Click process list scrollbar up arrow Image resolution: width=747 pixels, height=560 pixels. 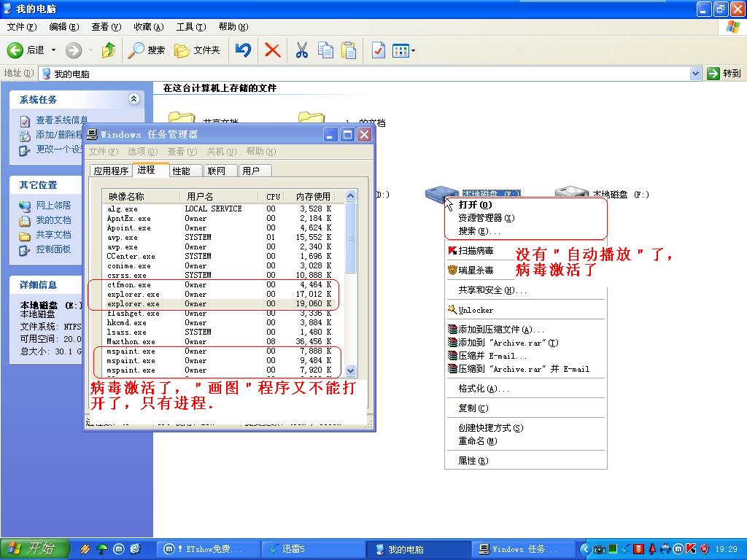pos(351,195)
